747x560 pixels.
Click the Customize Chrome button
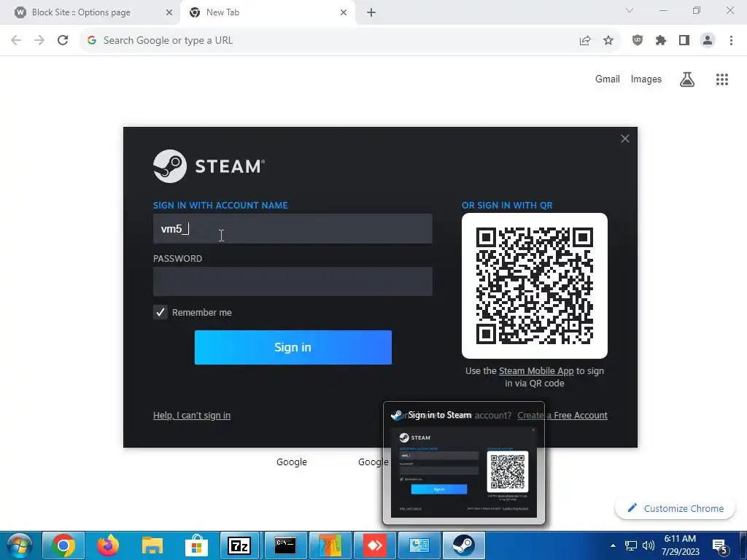coord(676,508)
